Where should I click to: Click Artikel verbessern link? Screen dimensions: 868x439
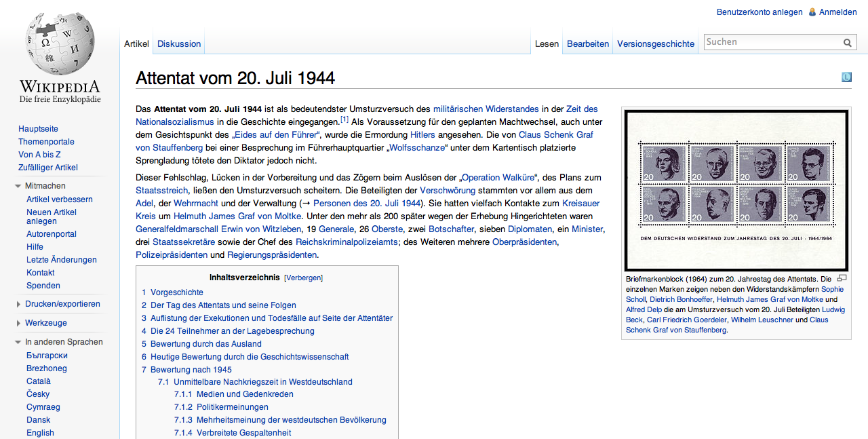(x=60, y=199)
